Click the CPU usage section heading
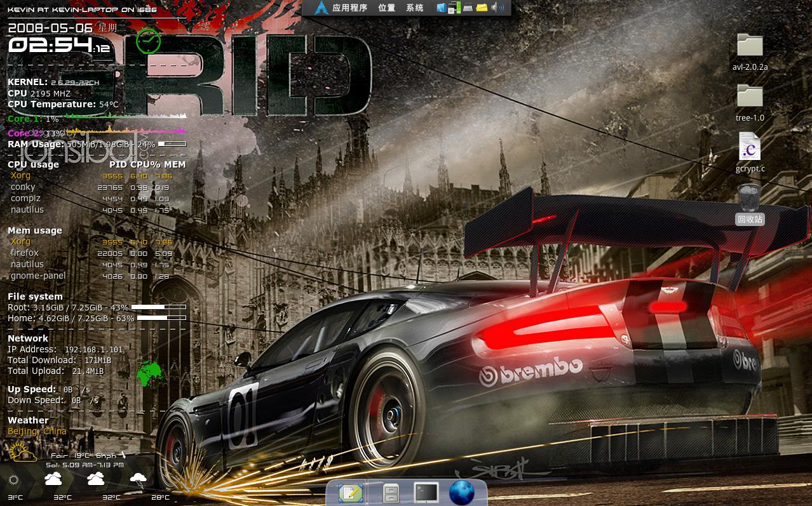The image size is (812, 506). (x=33, y=164)
